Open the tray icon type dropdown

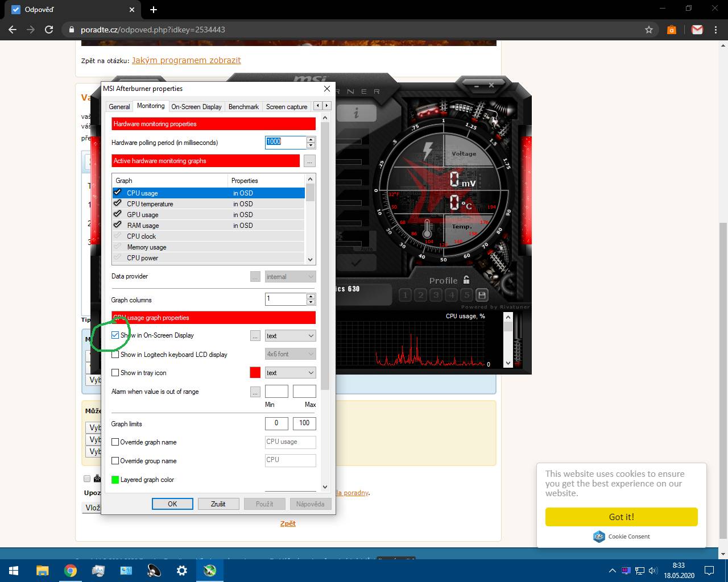coord(290,373)
